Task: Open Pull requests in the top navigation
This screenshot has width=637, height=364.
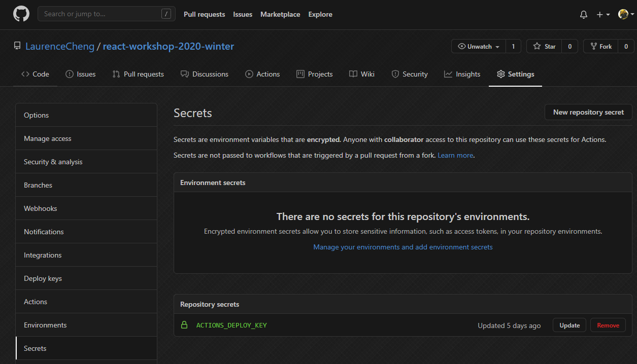Action: pos(204,15)
